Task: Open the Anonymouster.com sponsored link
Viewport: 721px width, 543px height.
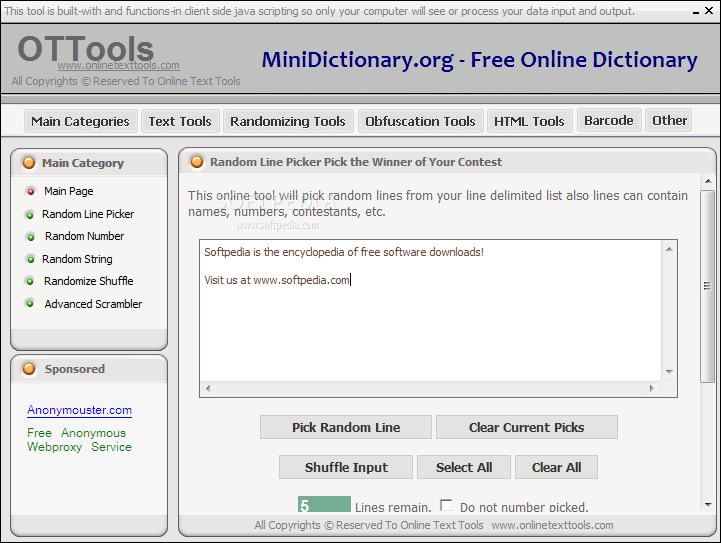Action: point(80,410)
